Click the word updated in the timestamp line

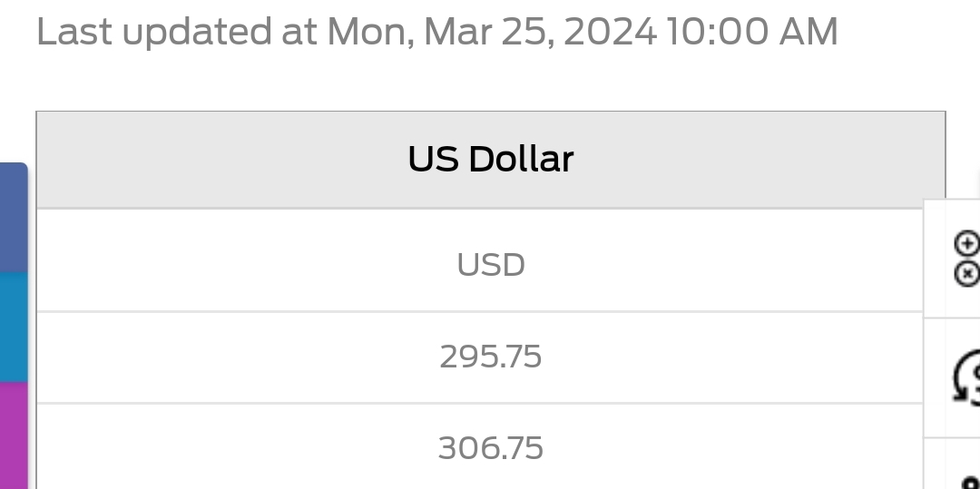pos(197,33)
